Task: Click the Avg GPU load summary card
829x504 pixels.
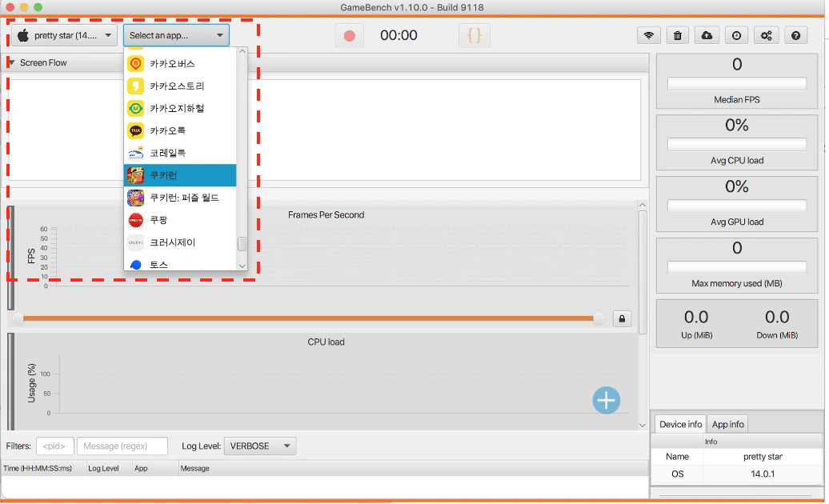Action: tap(736, 204)
